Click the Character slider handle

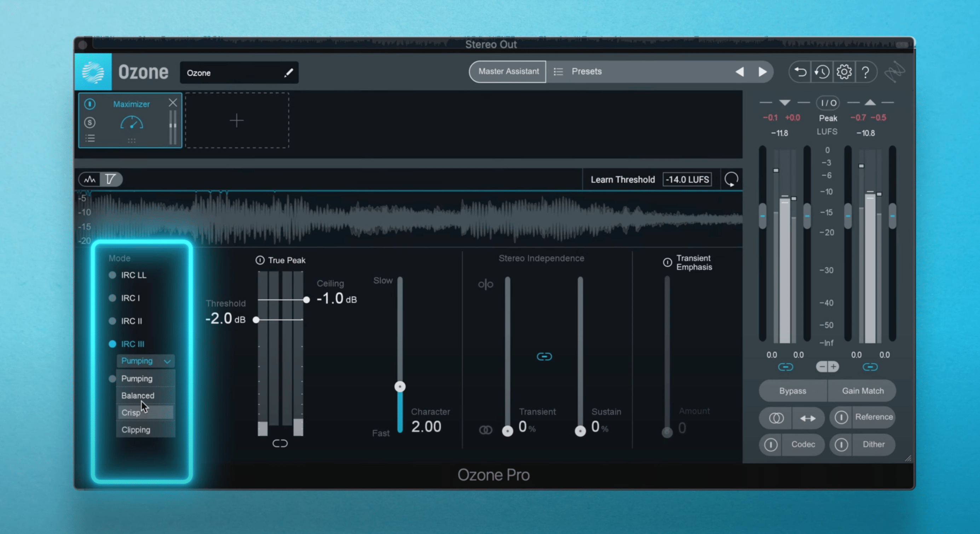coord(400,387)
